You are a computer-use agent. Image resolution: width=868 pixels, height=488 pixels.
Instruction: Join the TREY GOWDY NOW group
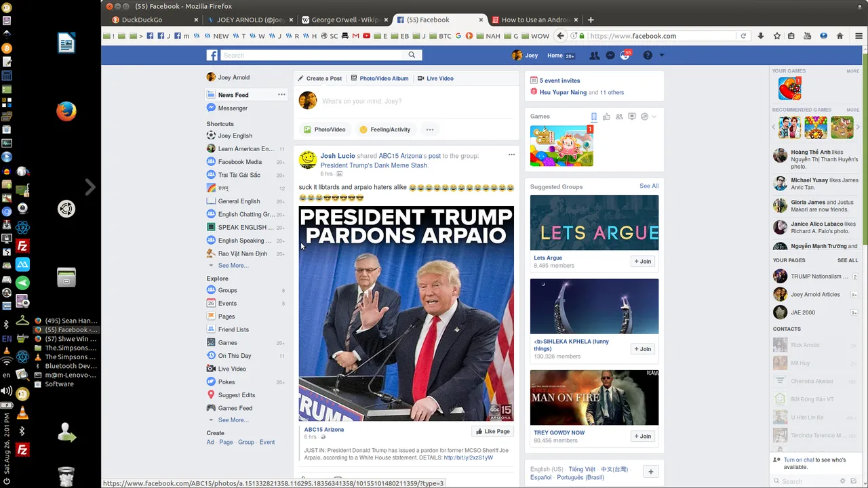coord(642,436)
